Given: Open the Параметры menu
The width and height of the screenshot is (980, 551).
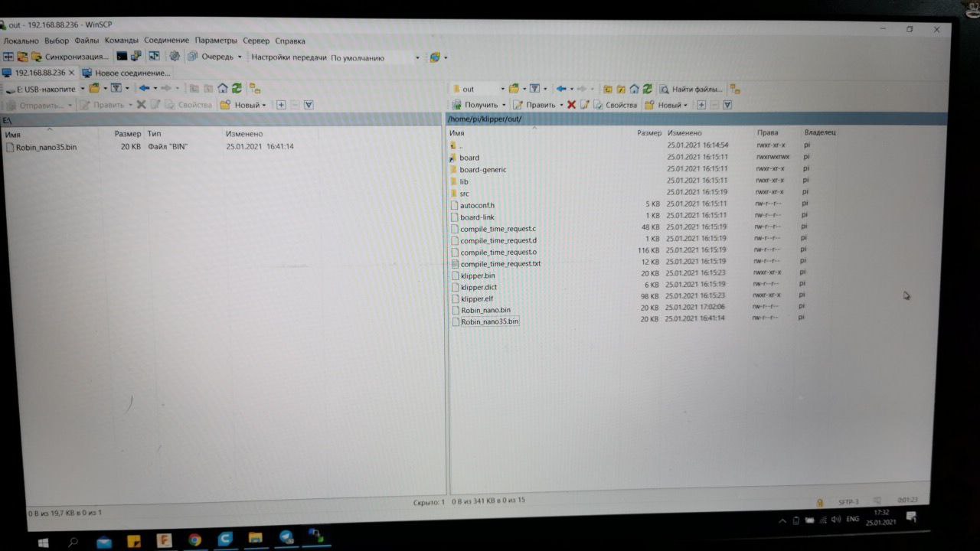Looking at the screenshot, I should pos(216,41).
